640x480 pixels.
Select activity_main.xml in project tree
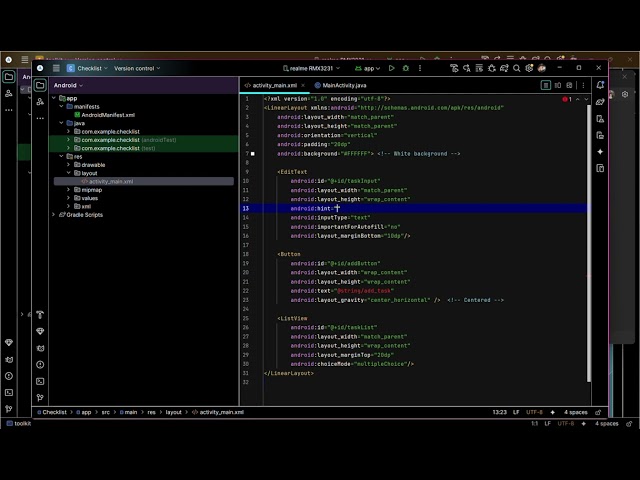coord(144,181)
